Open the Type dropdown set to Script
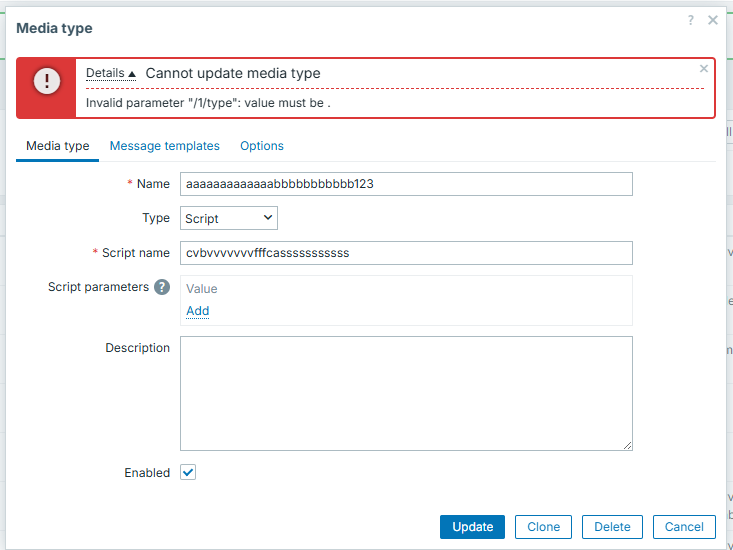 click(x=229, y=218)
